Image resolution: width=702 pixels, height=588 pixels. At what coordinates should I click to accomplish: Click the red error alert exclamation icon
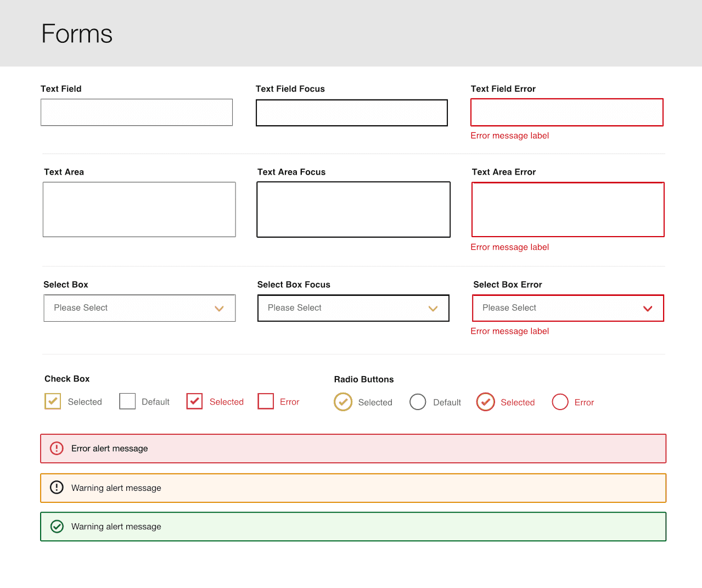coord(57,449)
